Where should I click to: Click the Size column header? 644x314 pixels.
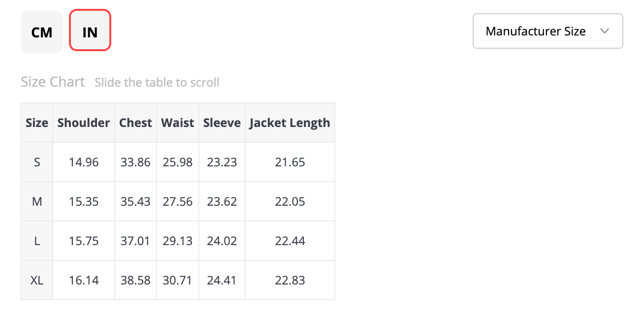(37, 123)
